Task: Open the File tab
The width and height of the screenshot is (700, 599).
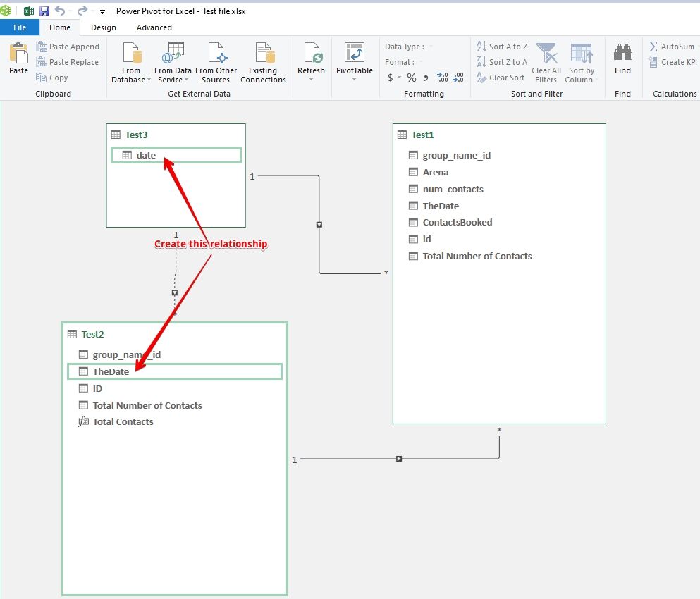Action: [20, 27]
